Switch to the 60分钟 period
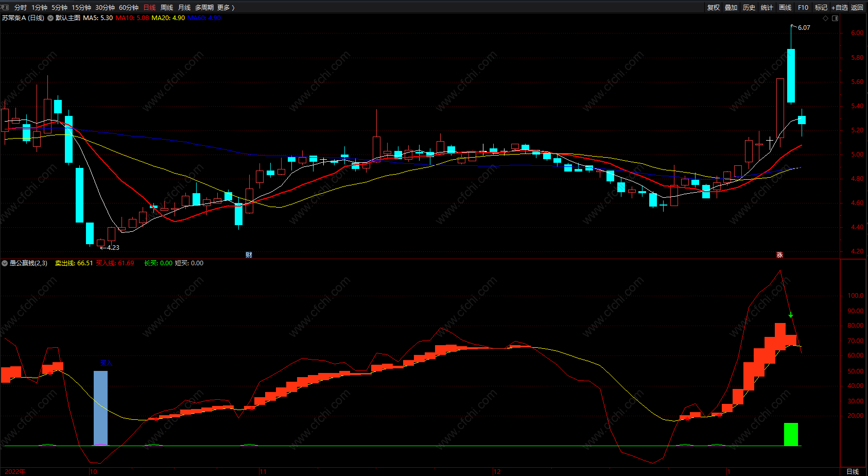This screenshot has height=476, width=868. click(129, 7)
